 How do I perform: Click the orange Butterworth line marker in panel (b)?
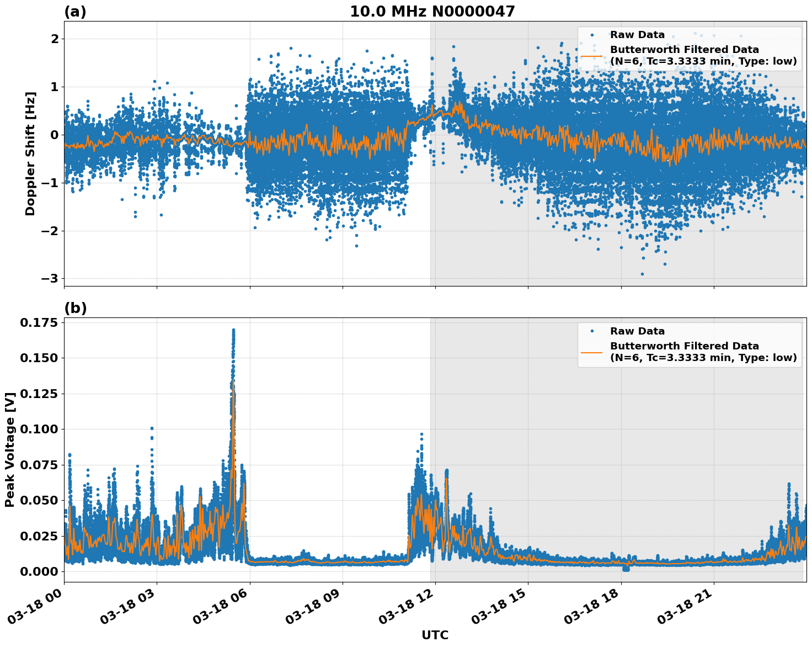[x=591, y=352]
